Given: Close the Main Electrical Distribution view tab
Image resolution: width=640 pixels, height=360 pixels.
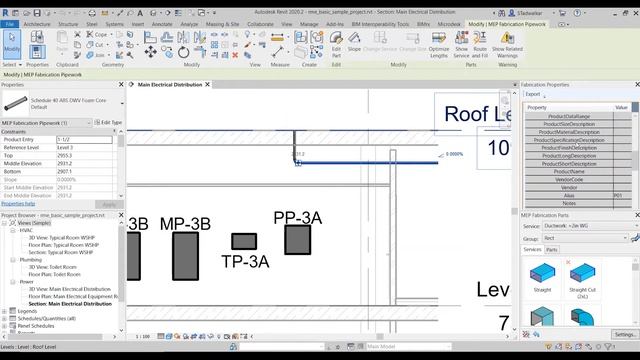Looking at the screenshot, I should pos(207,84).
